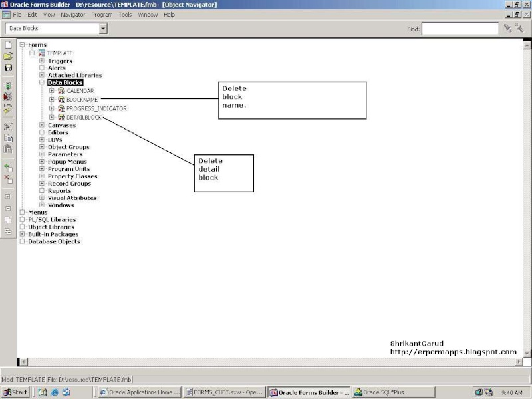Click the New form icon in left toolbar

point(8,45)
